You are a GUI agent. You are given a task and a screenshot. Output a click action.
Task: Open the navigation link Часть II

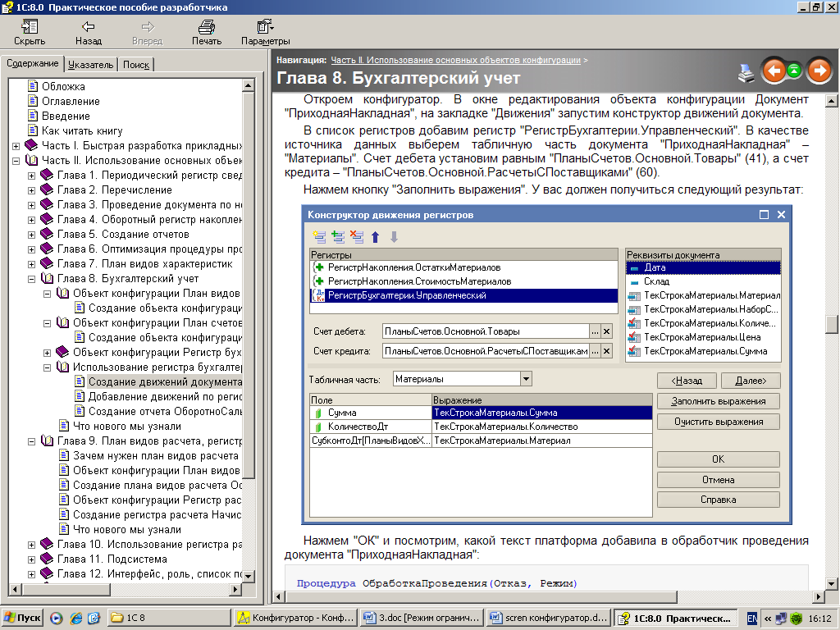click(x=455, y=60)
